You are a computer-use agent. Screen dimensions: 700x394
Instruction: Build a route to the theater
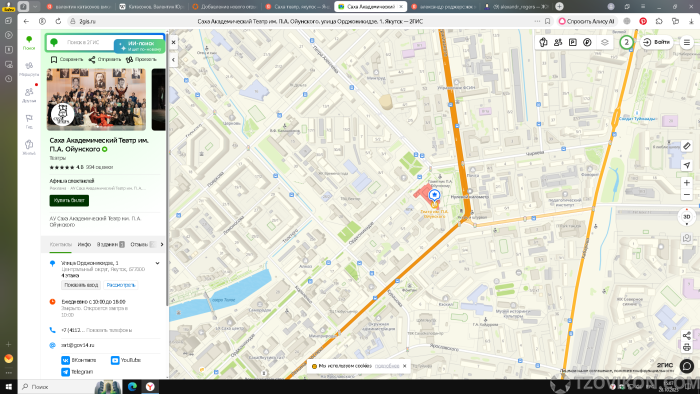coord(142,59)
